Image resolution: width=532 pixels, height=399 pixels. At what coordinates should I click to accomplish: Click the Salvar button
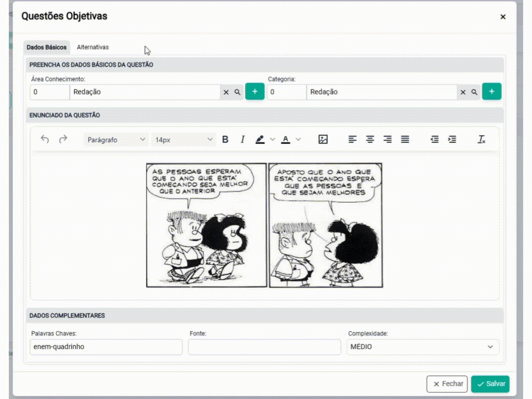[490, 384]
